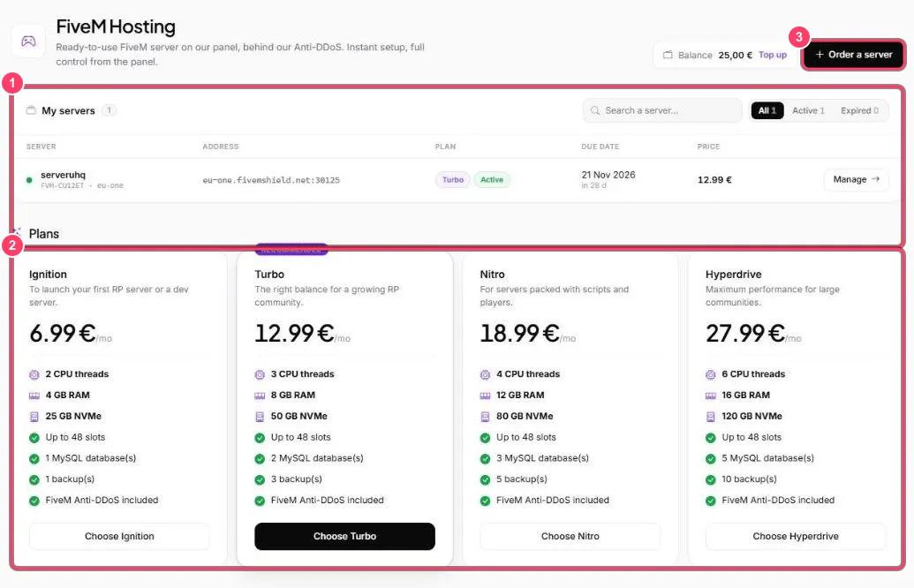This screenshot has height=588, width=914.
Task: Order a new server
Action: (x=853, y=55)
